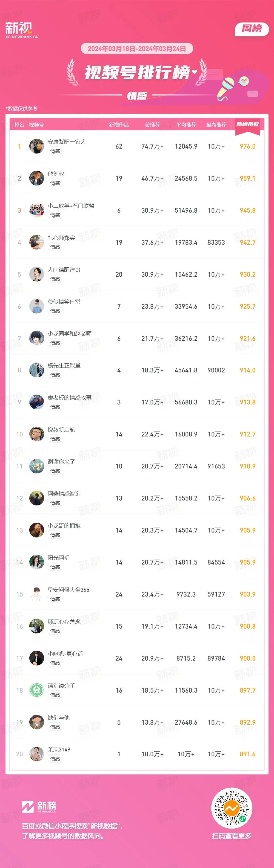Click the 情感 tag under 扎心师郑实

pyautogui.click(x=55, y=247)
